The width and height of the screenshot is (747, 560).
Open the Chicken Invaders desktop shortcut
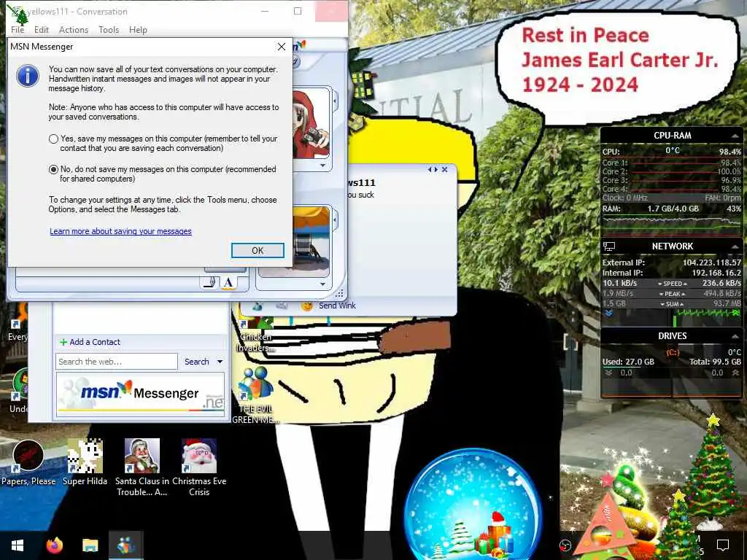tap(256, 334)
